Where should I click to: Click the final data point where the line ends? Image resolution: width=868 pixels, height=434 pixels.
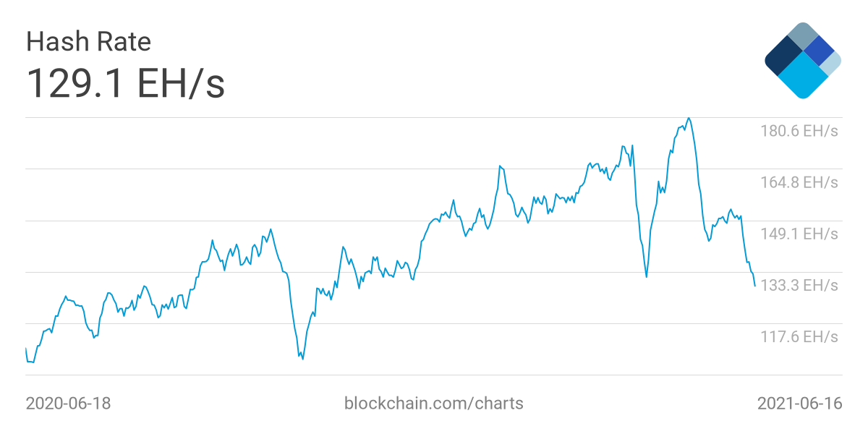(x=754, y=286)
